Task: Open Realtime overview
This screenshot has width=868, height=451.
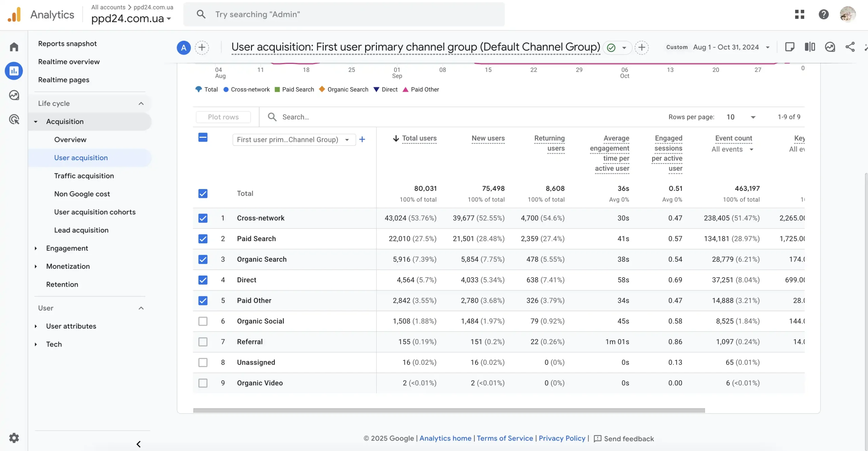Action: tap(69, 62)
